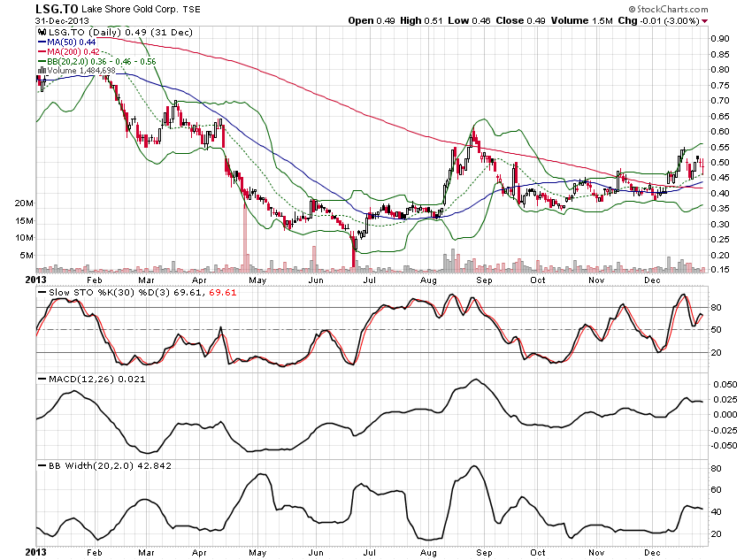752x560 pixels.
Task: Click the 50 level on Slow STO axis
Action: (716, 330)
